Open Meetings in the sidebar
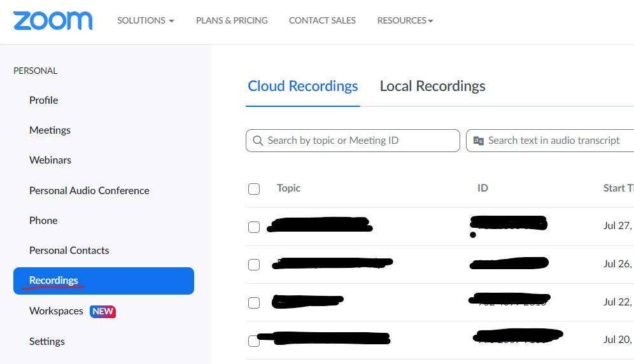This screenshot has height=364, width=634. (x=50, y=130)
